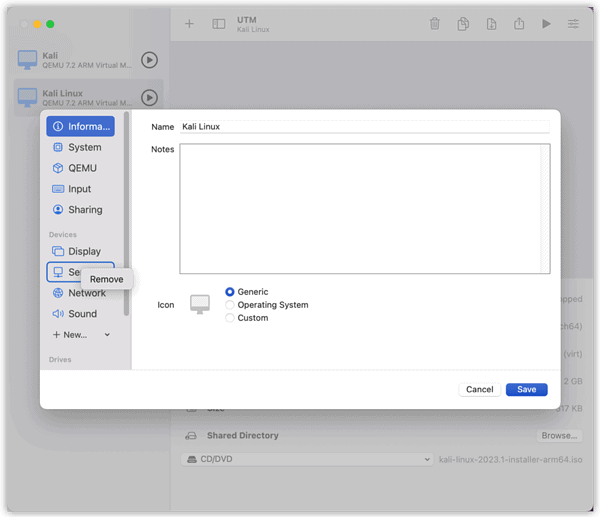Viewport: 600px width, 517px height.
Task: Select the Custom icon radio button
Action: click(x=230, y=318)
